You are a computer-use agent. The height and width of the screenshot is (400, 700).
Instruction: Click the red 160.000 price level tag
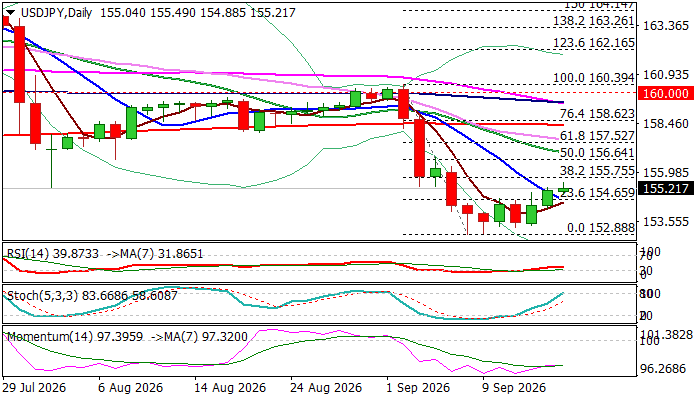(666, 94)
